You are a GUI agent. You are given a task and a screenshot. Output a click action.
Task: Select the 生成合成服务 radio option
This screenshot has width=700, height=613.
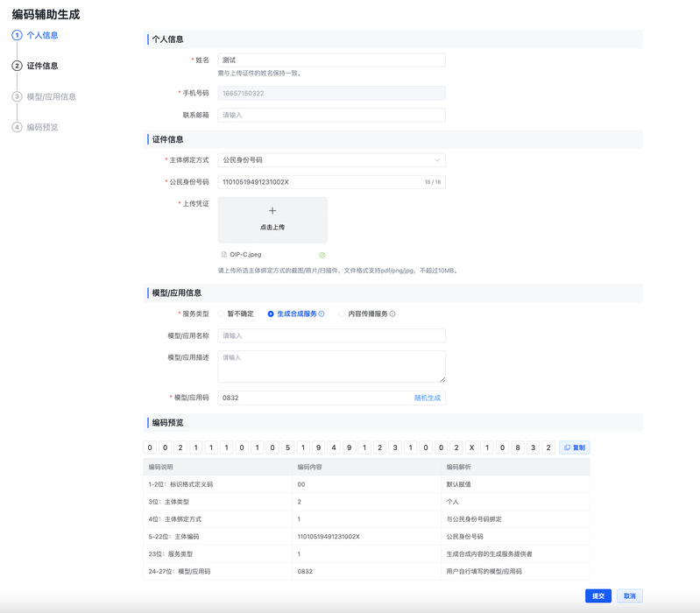(x=271, y=314)
